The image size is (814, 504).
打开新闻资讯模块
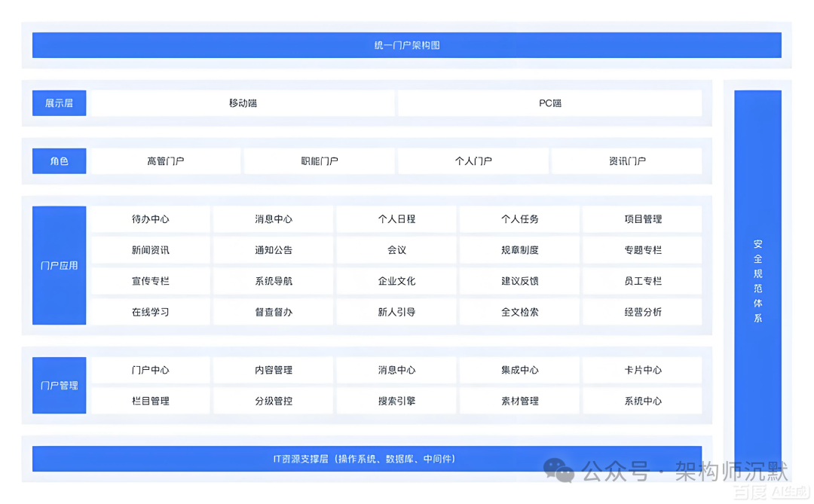150,250
